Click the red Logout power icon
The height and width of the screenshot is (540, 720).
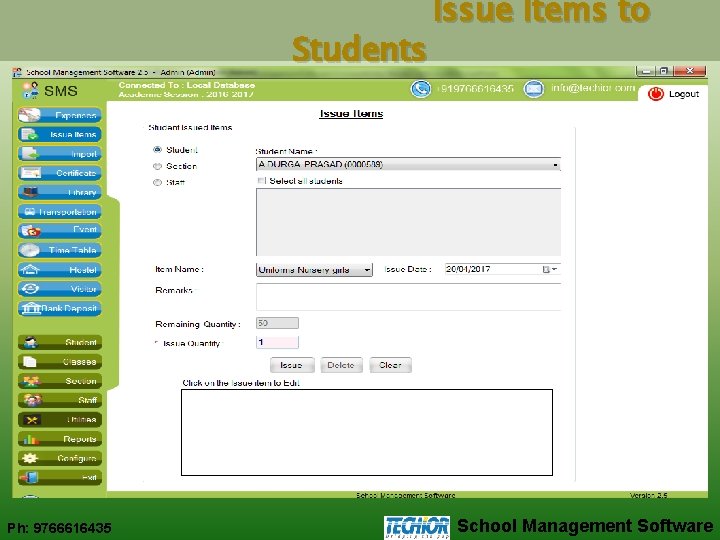655,94
